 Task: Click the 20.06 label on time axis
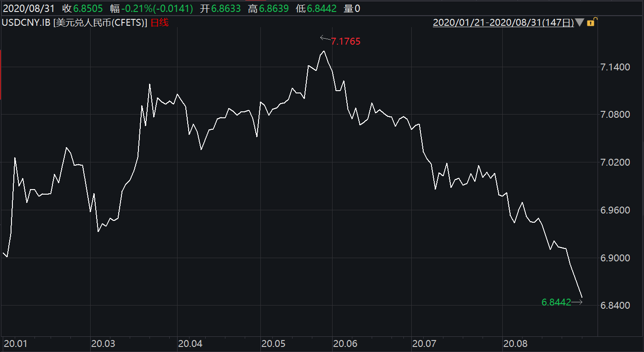click(345, 344)
